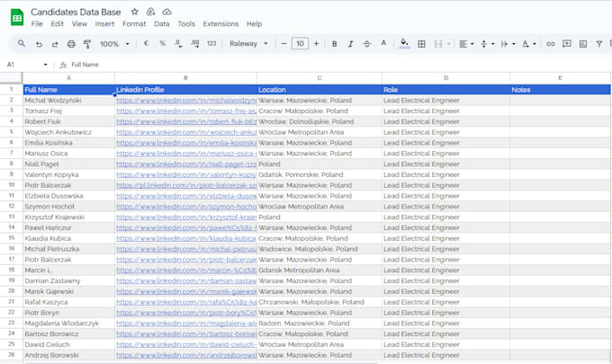612x364 pixels.
Task: Open the Format menu
Action: (134, 24)
